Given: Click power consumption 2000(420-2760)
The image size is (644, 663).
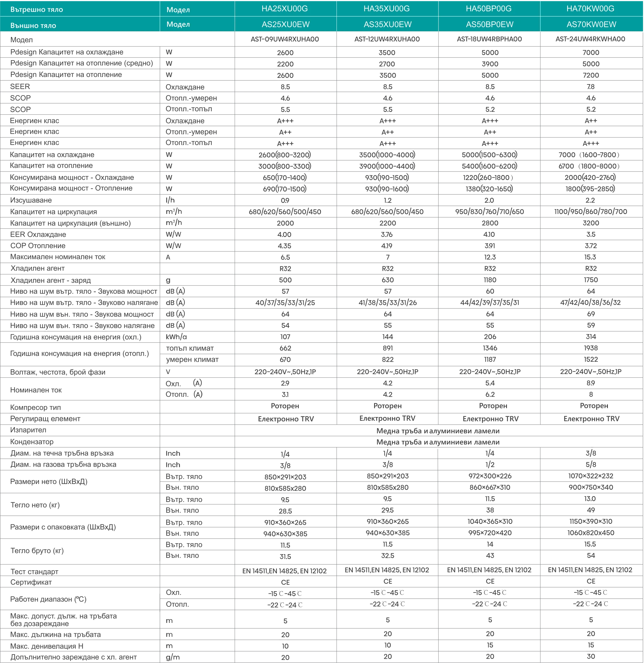Looking at the screenshot, I should click(590, 177).
